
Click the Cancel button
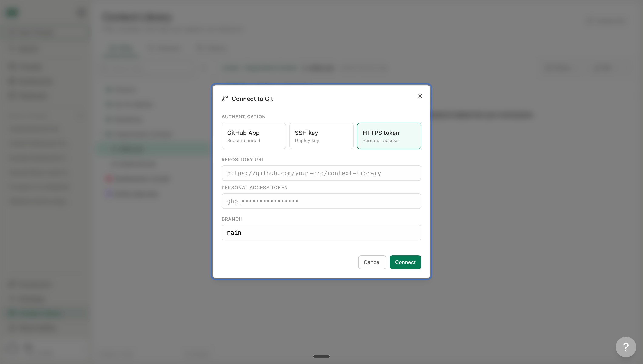tap(372, 262)
